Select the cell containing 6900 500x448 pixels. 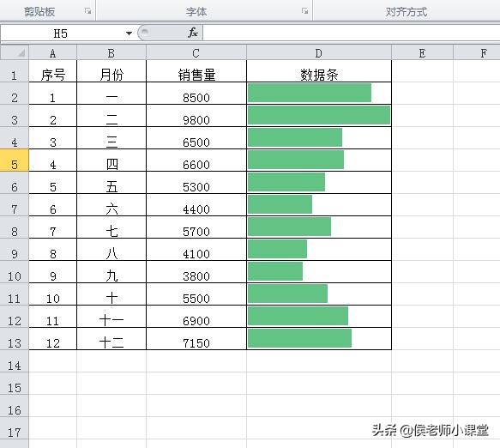(x=196, y=317)
